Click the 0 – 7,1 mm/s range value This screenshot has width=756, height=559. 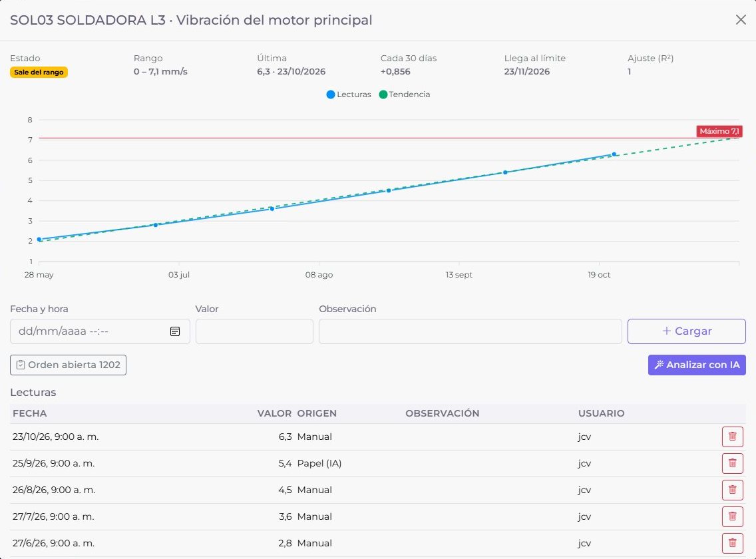pos(160,72)
